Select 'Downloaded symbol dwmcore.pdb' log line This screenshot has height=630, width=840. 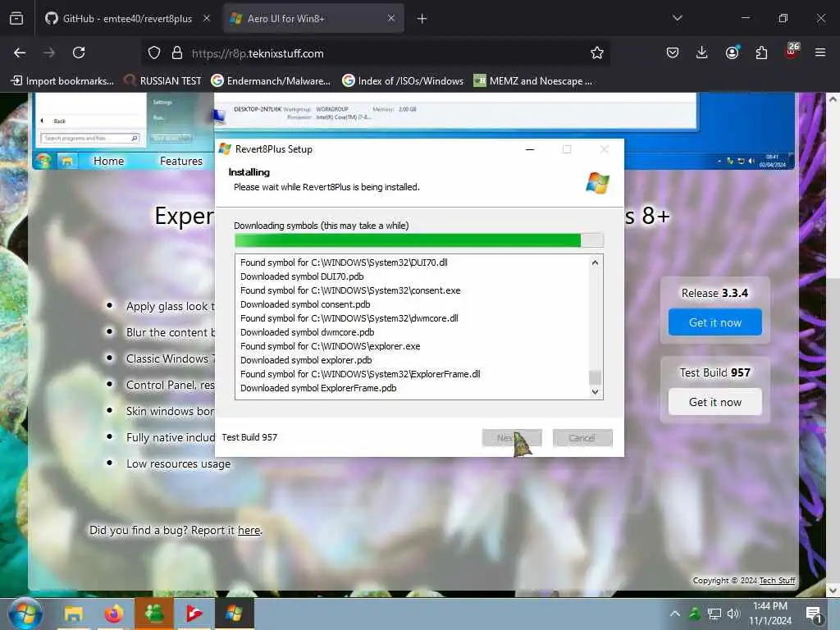(x=308, y=332)
